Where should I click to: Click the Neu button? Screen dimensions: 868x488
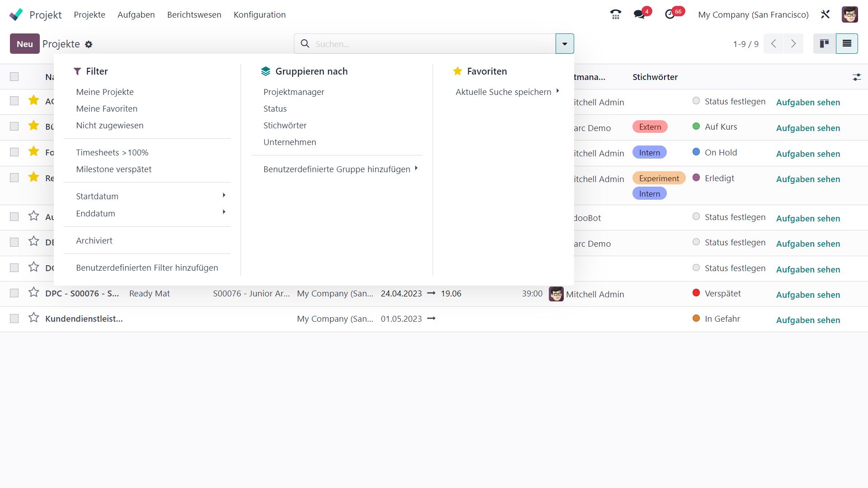pyautogui.click(x=24, y=44)
